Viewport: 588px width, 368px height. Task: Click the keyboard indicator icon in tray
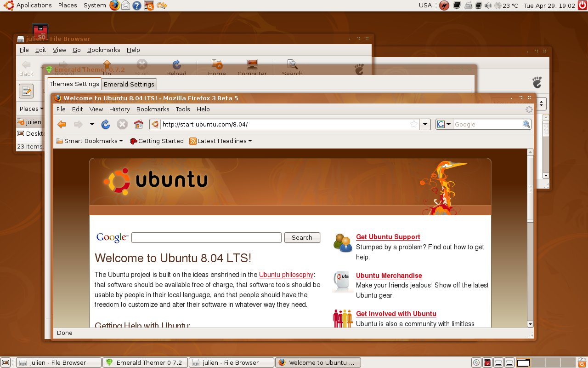point(468,6)
